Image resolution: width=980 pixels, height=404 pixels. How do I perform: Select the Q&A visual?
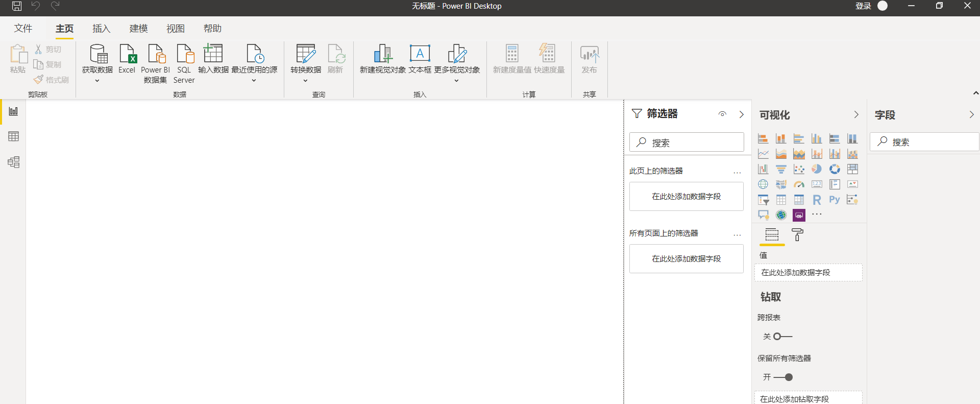(x=763, y=215)
